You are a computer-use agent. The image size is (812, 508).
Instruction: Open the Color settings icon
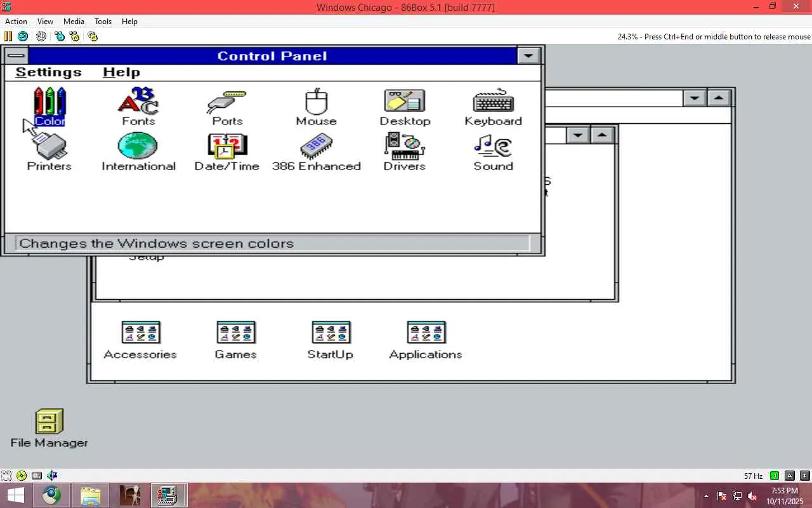click(x=49, y=107)
